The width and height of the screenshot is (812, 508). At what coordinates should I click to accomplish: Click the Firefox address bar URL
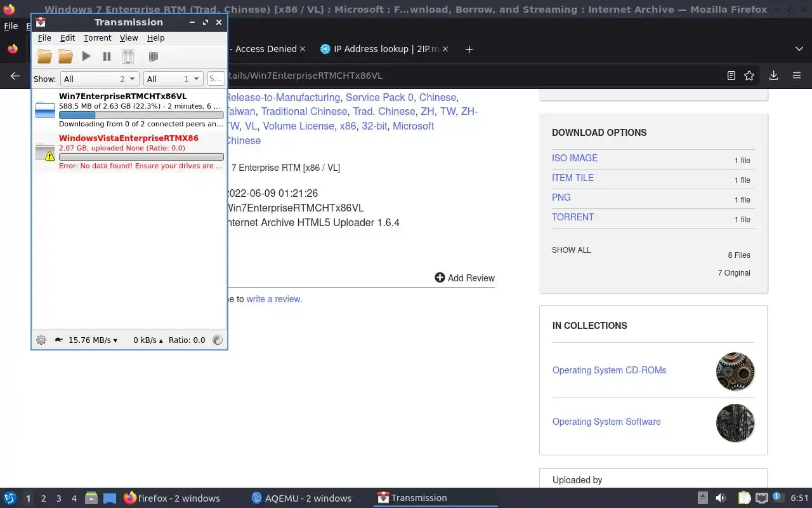tap(304, 76)
